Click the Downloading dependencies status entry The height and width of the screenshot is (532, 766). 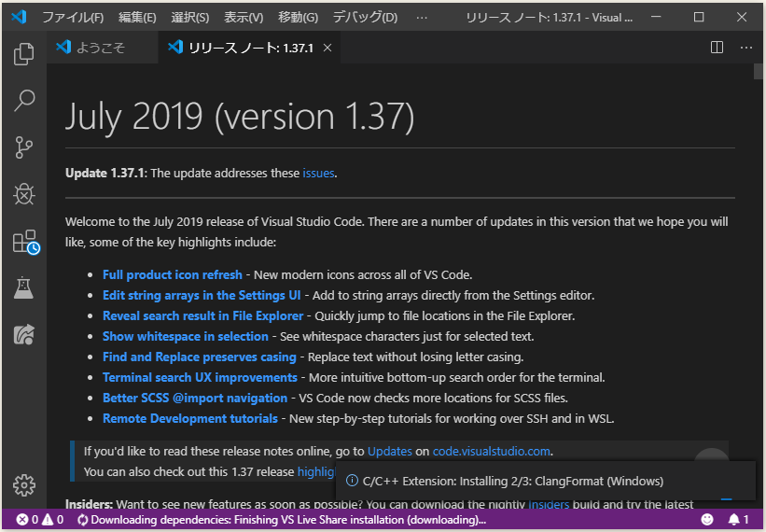coord(282,519)
